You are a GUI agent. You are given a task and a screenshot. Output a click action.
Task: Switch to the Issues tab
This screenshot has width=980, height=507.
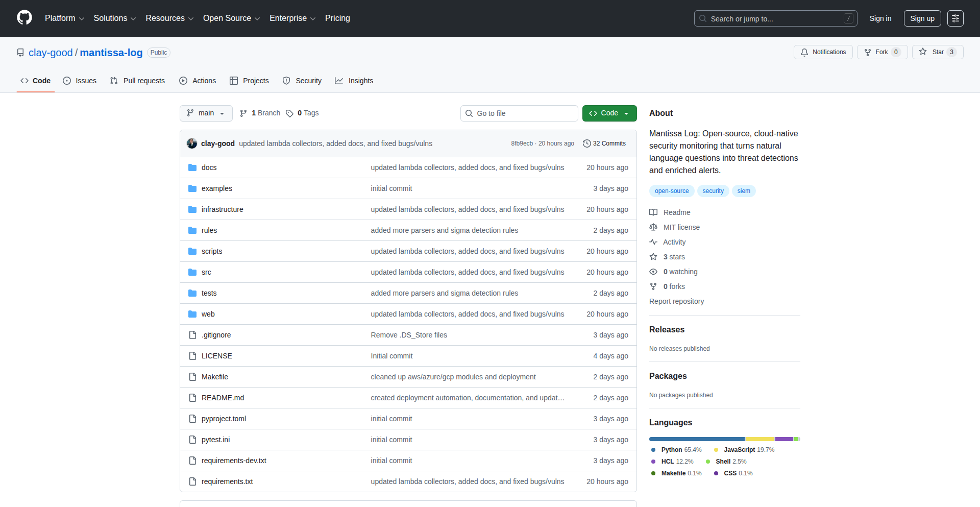(80, 81)
